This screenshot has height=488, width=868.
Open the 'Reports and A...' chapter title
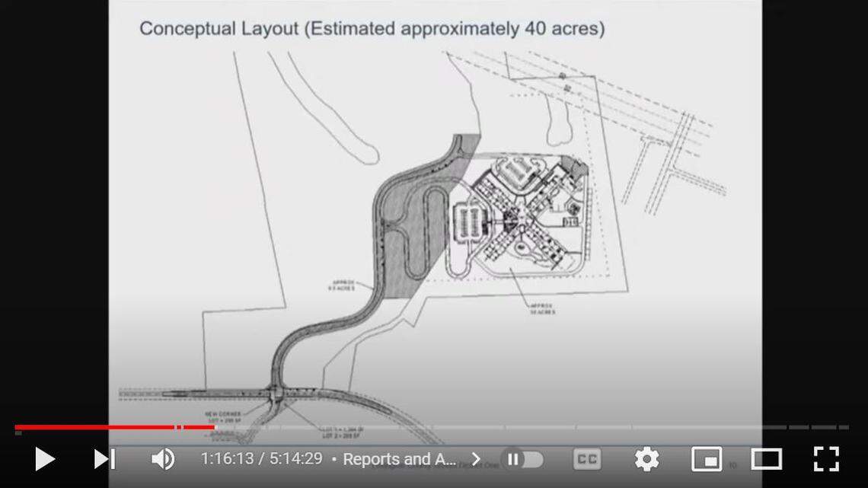[x=399, y=459]
